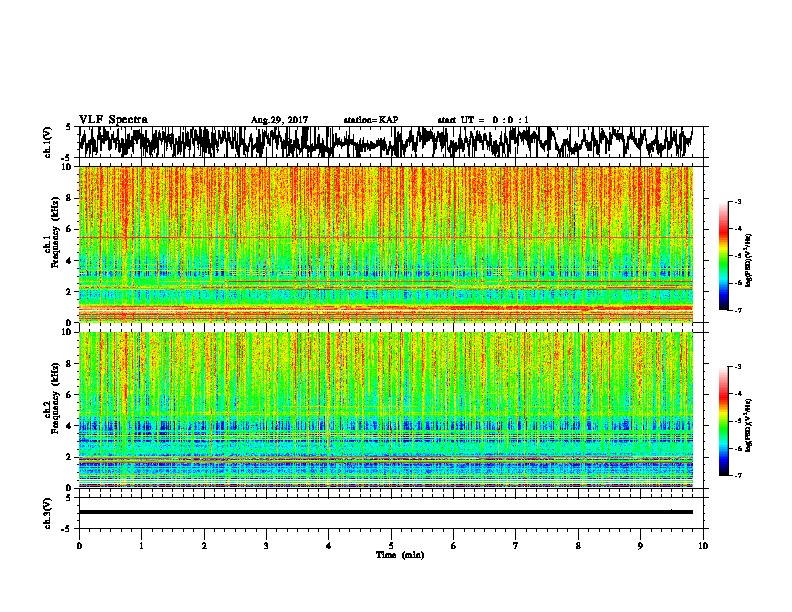Screen dimensions: 792x612
Task: Click time axis tick label "1"
Action: [x=141, y=546]
